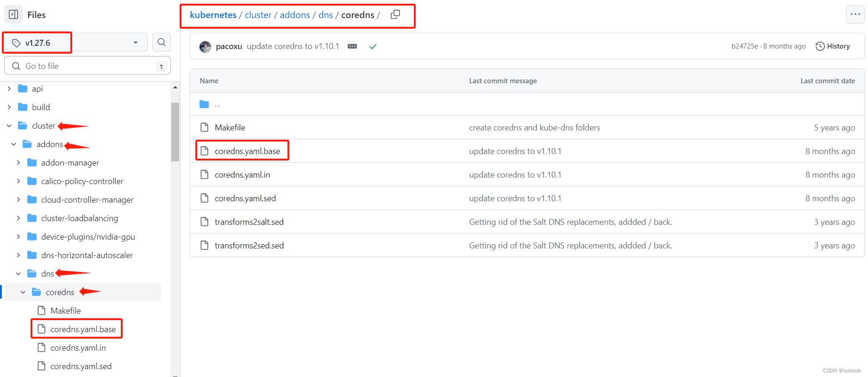Viewport: 868px width, 377px height.
Task: Open pacoxu author profile link
Action: pyautogui.click(x=229, y=46)
